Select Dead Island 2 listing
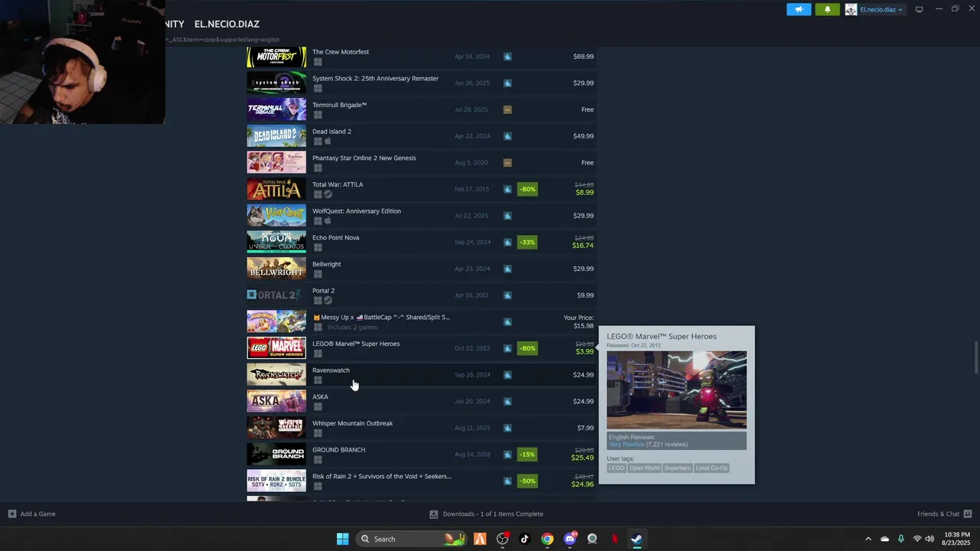 tap(421, 136)
